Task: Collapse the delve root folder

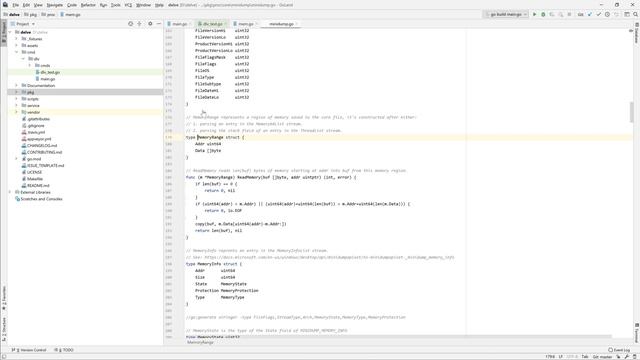Action: (x=11, y=32)
